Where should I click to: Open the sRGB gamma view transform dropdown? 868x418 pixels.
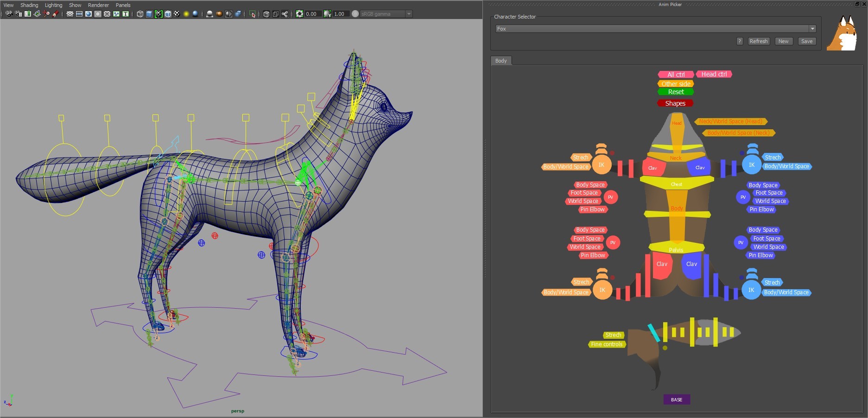tap(385, 14)
